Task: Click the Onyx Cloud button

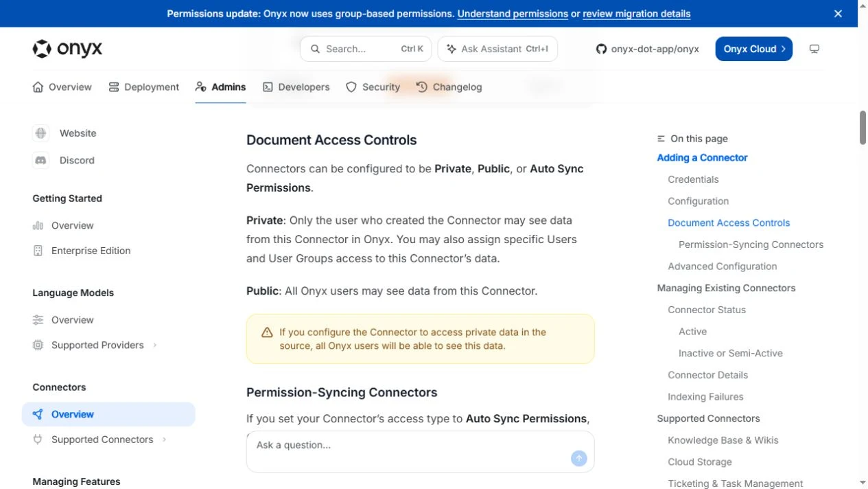Action: point(753,49)
